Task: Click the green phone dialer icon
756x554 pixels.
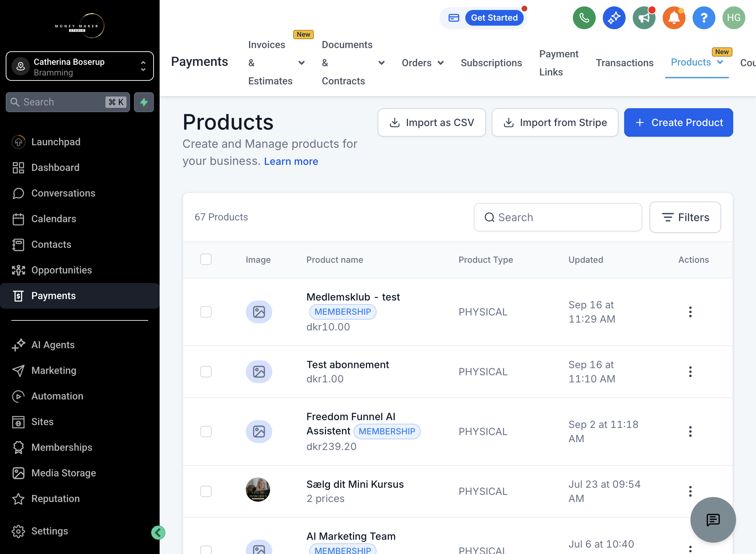Action: tap(584, 18)
